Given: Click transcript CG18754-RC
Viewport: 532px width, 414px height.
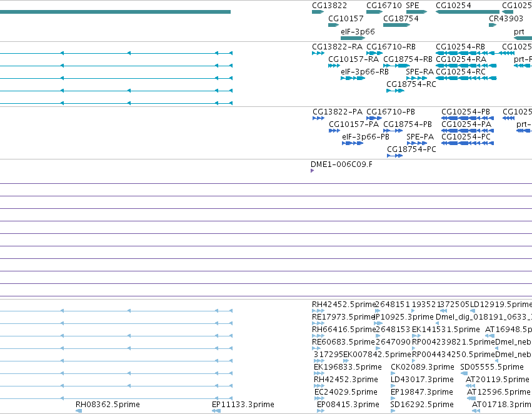Looking at the screenshot, I should (x=411, y=84).
